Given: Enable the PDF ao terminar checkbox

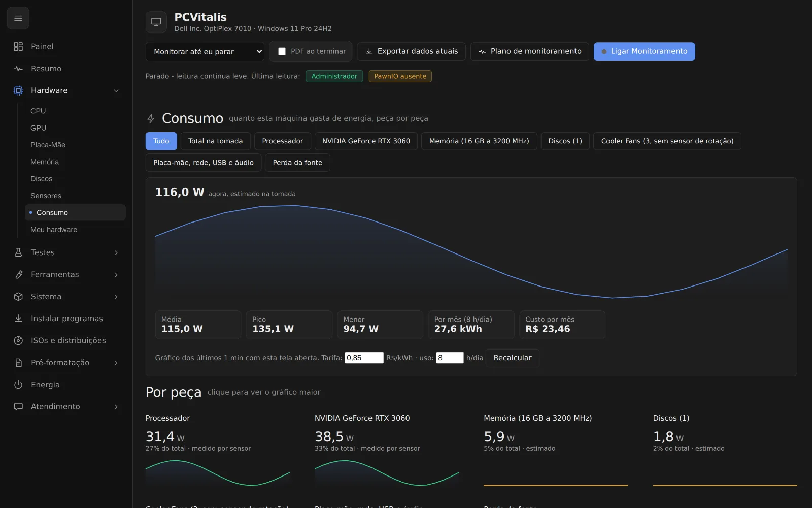Looking at the screenshot, I should pos(282,51).
